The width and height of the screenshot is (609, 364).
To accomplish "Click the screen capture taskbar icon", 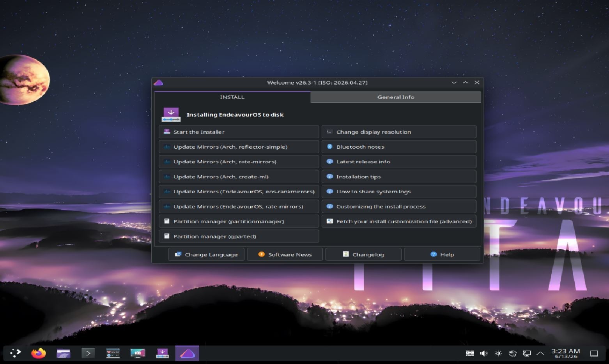I will pyautogui.click(x=138, y=353).
